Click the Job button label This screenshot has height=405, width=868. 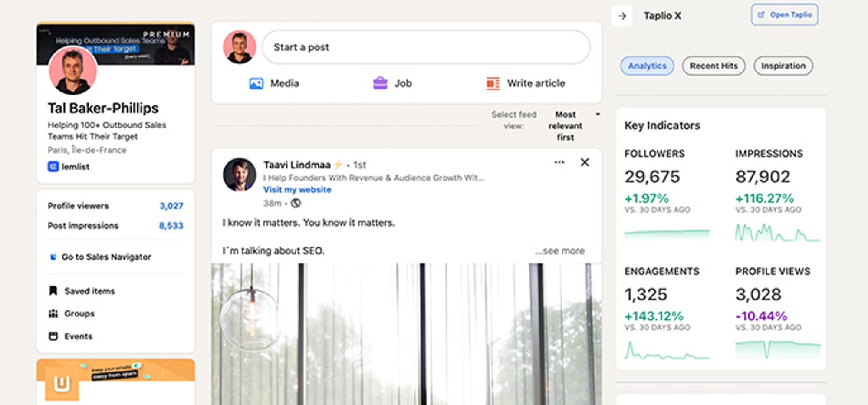pyautogui.click(x=403, y=83)
